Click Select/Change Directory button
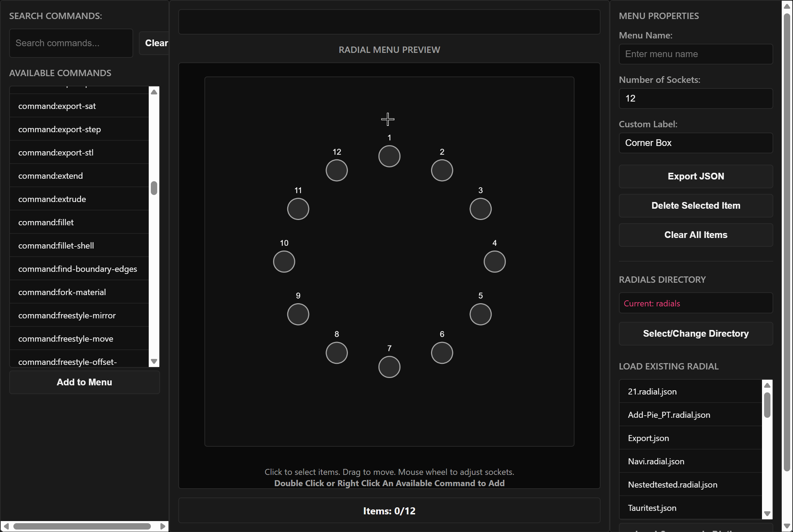Viewport: 793px width, 532px height. [695, 334]
